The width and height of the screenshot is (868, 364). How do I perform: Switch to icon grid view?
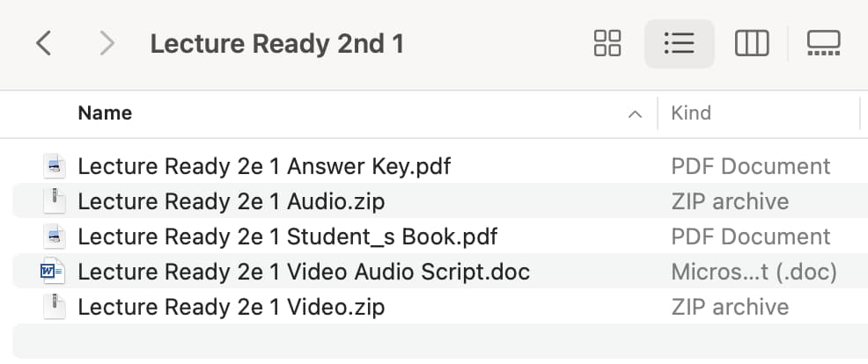click(x=607, y=43)
